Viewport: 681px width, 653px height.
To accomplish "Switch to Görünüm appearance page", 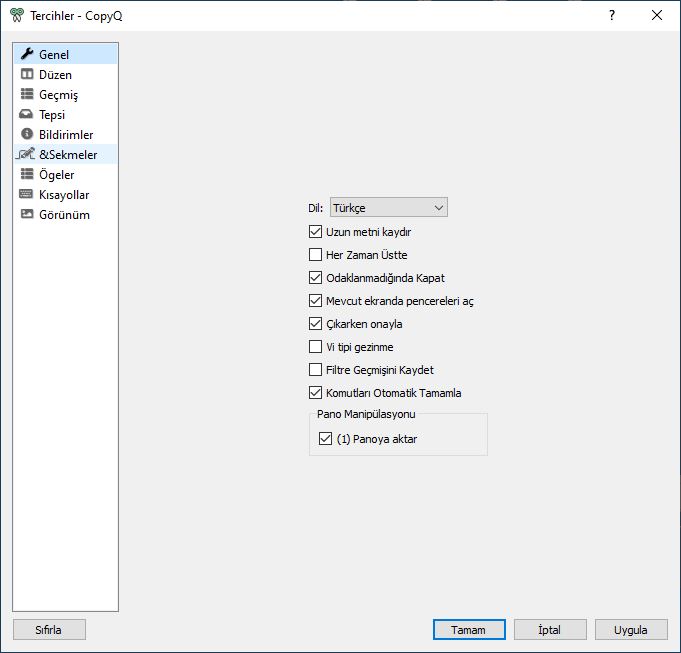I will (66, 214).
